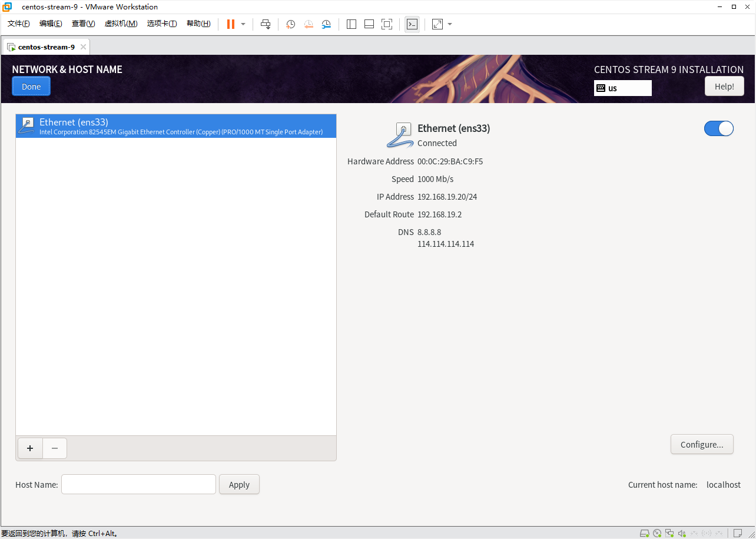Focus the Host Name input field
Image resolution: width=756 pixels, height=539 pixels.
(138, 484)
